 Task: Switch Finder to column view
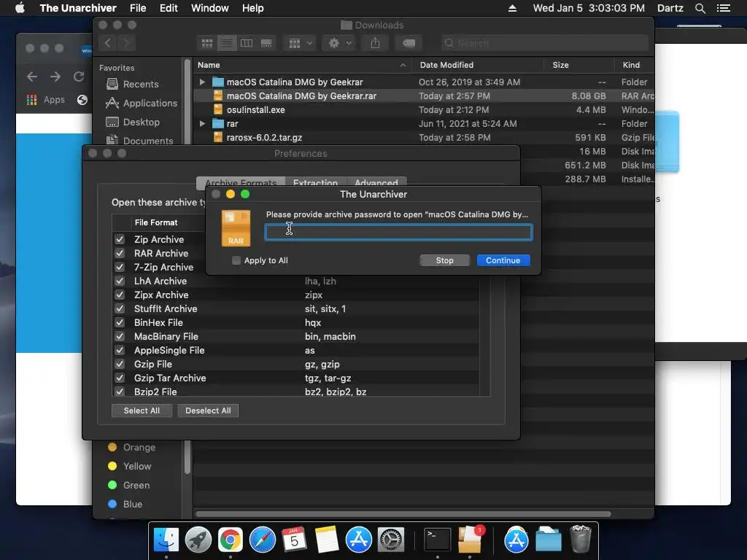(x=247, y=43)
